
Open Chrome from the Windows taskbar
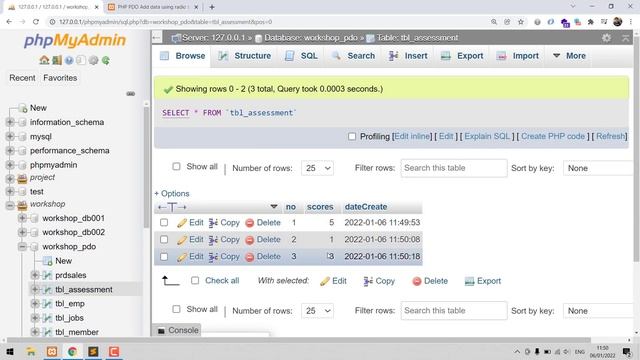tap(72, 351)
